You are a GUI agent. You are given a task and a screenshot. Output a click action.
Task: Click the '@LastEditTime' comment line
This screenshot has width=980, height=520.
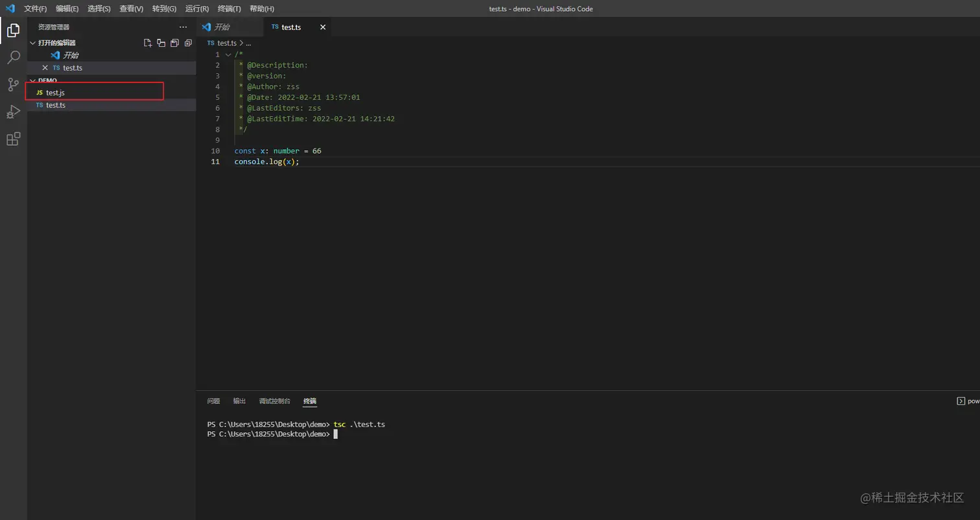(x=316, y=119)
